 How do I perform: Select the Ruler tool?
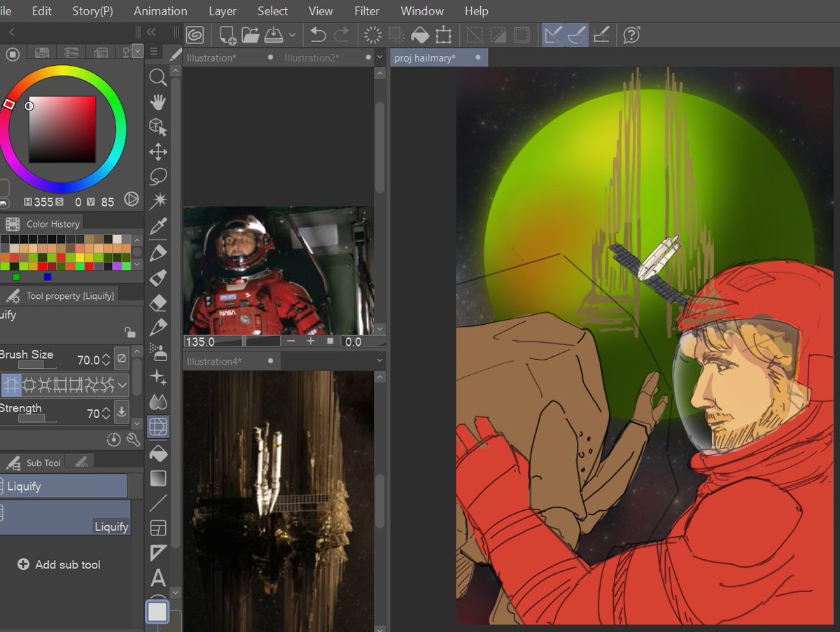click(x=158, y=553)
